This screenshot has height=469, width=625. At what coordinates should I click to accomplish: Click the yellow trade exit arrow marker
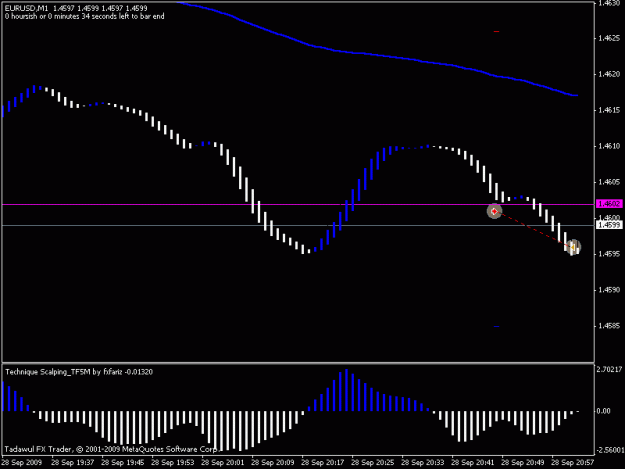pyautogui.click(x=573, y=247)
